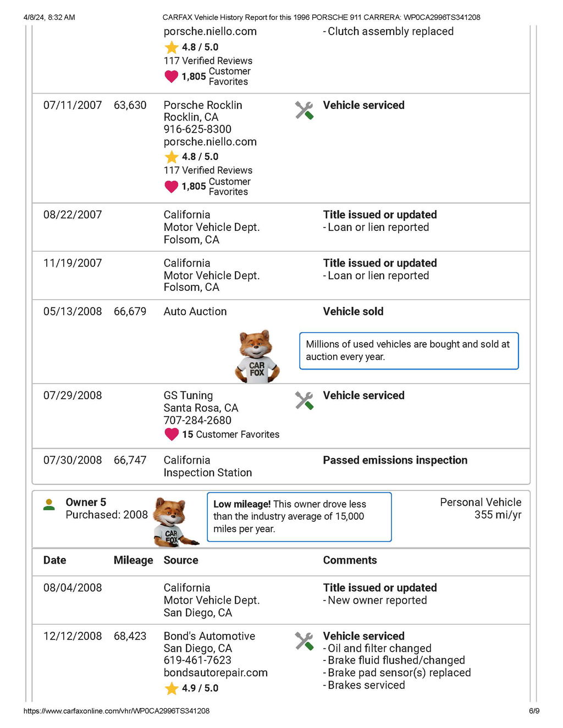Click heart icon beside 15 Customer Favorites
563x728 pixels.
tap(172, 434)
